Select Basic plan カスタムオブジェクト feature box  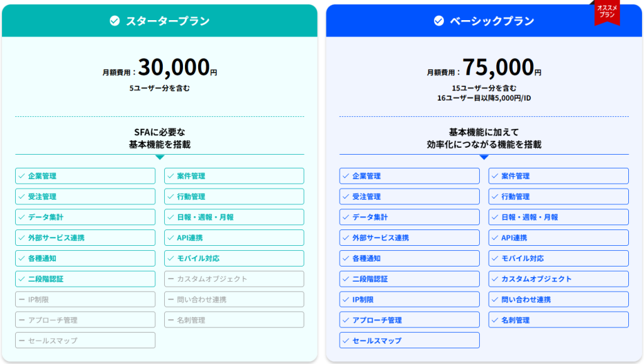click(558, 279)
